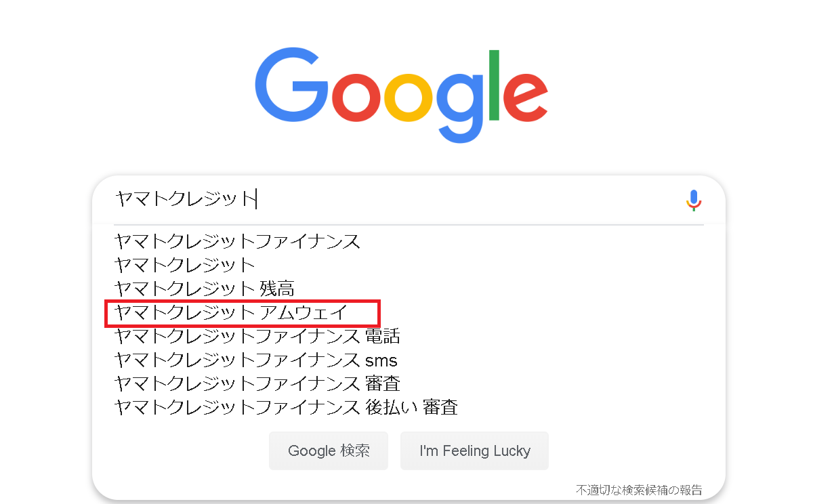Choose the plain ヤマトクレジット suggestion
Image resolution: width=813 pixels, height=504 pixels.
click(x=185, y=264)
